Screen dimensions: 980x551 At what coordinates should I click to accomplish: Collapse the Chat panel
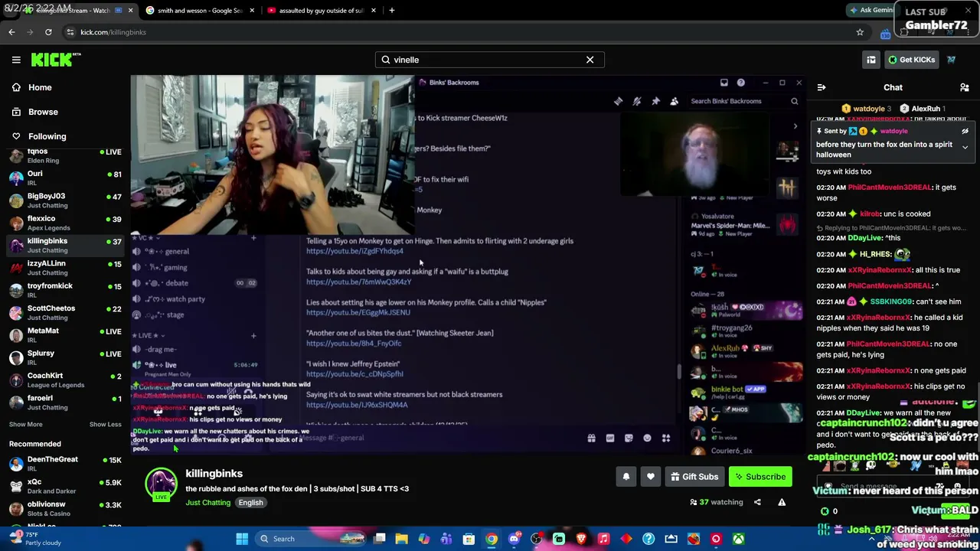[821, 88]
